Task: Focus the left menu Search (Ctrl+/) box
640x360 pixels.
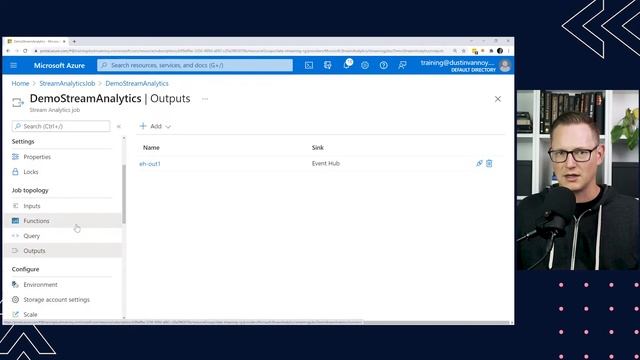Action: [61, 126]
